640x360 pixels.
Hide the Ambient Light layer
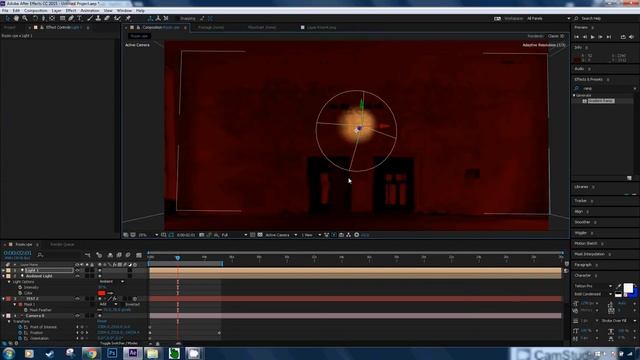coord(77,276)
